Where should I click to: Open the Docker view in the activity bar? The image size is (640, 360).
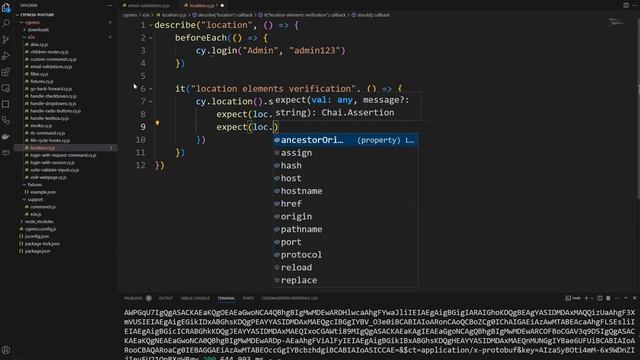6,137
